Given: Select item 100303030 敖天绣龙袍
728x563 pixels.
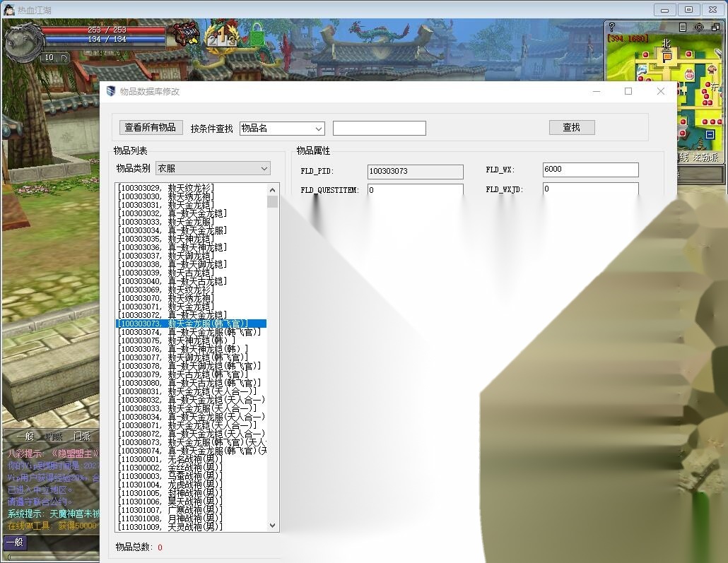Looking at the screenshot, I should coord(192,196).
